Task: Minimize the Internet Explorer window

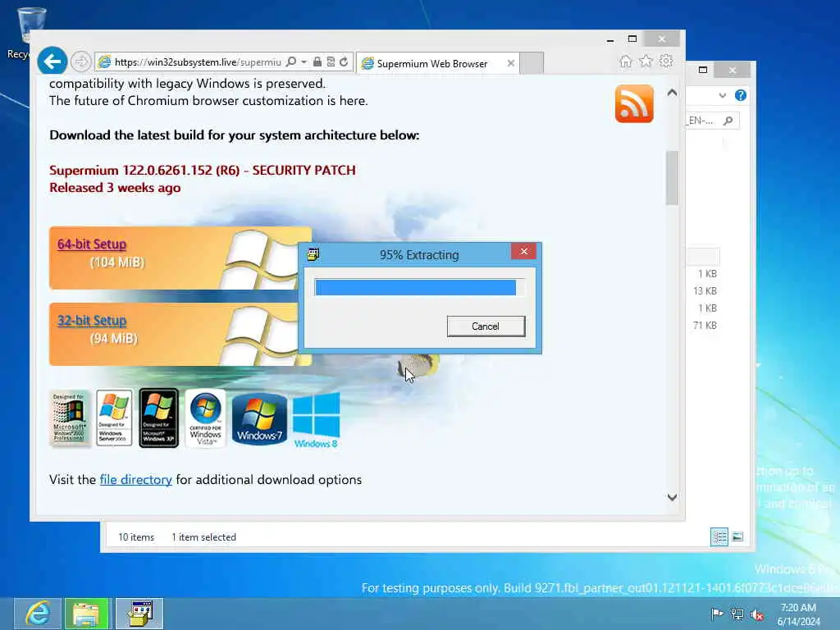Action: [610, 39]
